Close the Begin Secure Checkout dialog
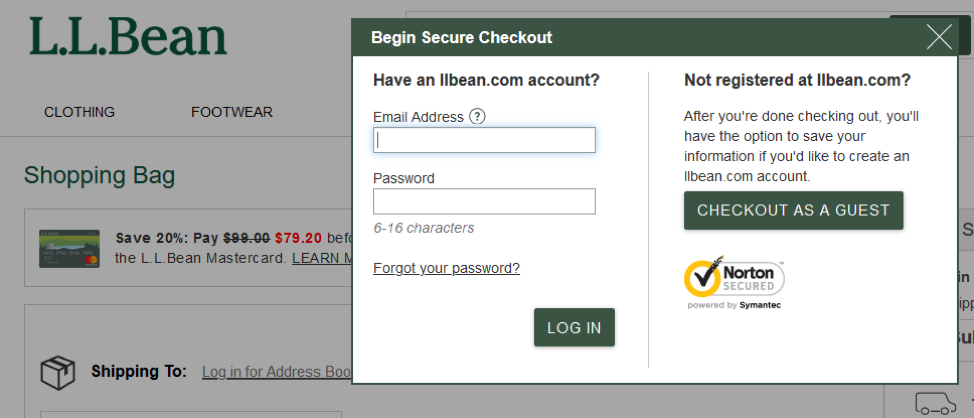 pos(939,37)
